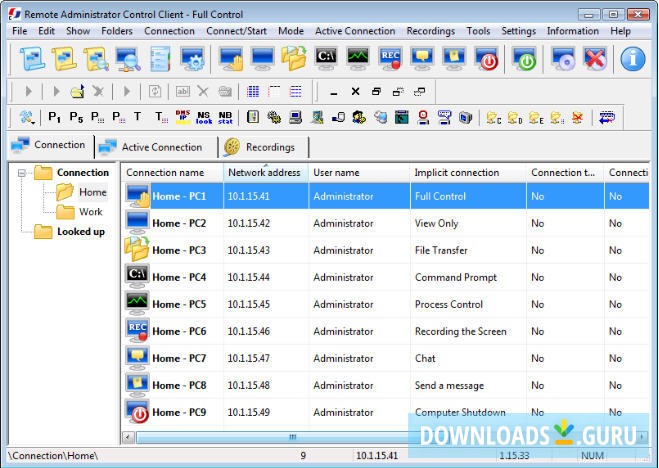
Task: Click the NS lookup tool icon
Action: [x=204, y=117]
